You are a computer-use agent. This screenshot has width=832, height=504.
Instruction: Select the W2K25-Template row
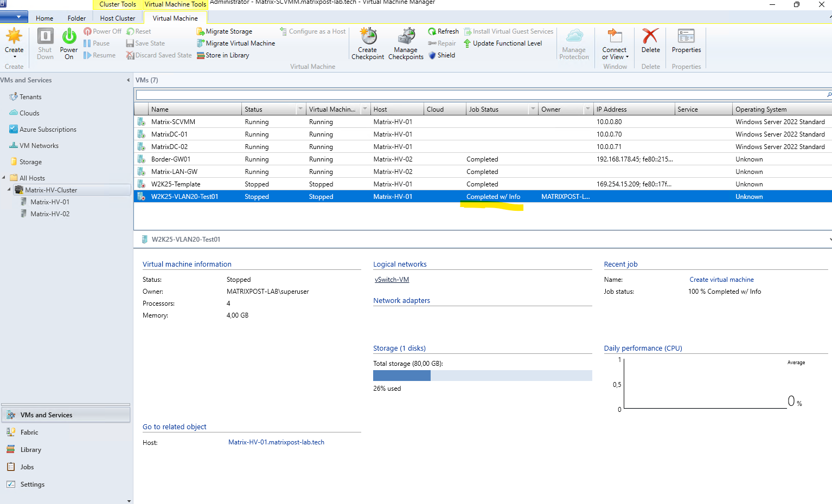tap(483, 184)
